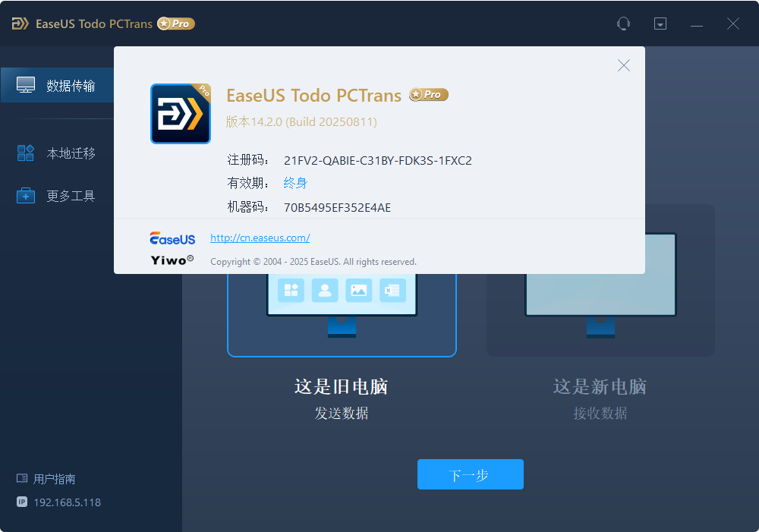The image size is (759, 532).
Task: Select the 这是新电脑 new PC card
Action: [600, 280]
